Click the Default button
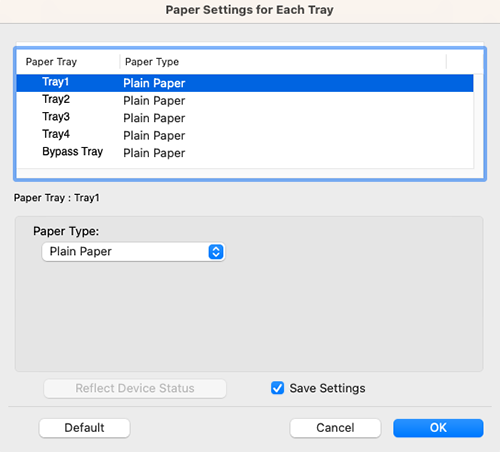Screen dimensions: 500x452 [84, 428]
